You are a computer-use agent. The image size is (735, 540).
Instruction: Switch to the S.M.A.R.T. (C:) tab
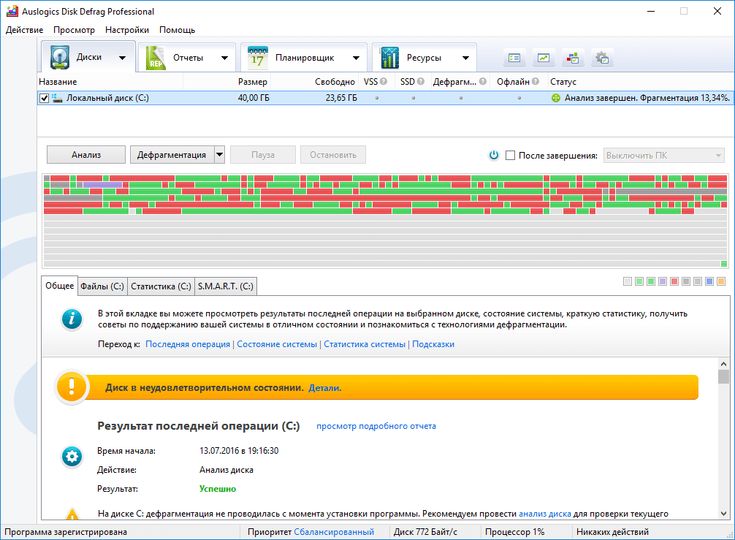(x=225, y=286)
